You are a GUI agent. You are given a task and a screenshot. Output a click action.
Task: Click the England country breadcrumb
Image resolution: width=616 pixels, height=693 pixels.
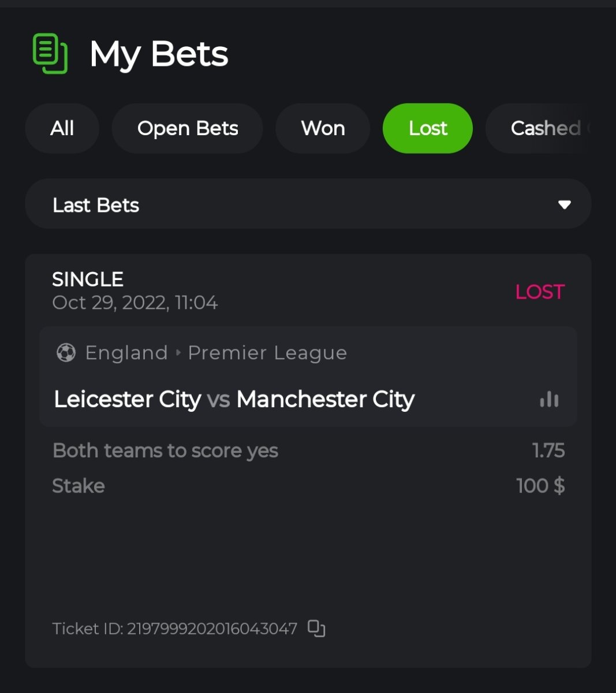coord(126,352)
